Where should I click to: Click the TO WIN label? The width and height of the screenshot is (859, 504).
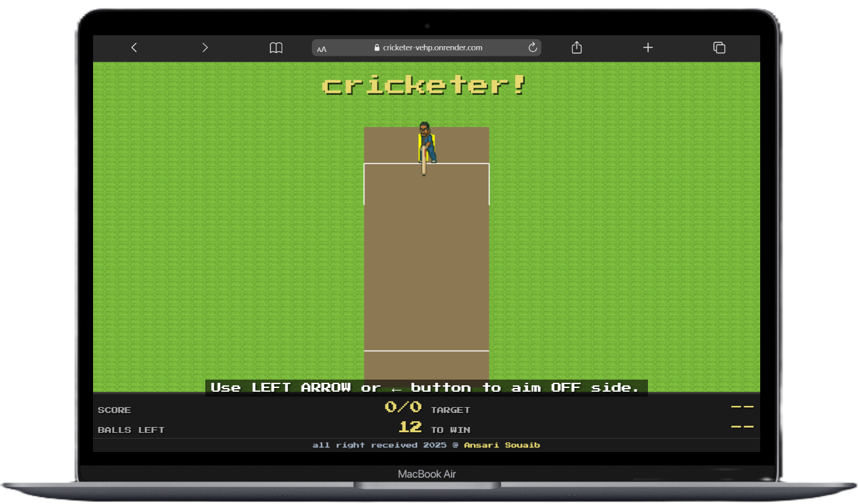pos(450,430)
